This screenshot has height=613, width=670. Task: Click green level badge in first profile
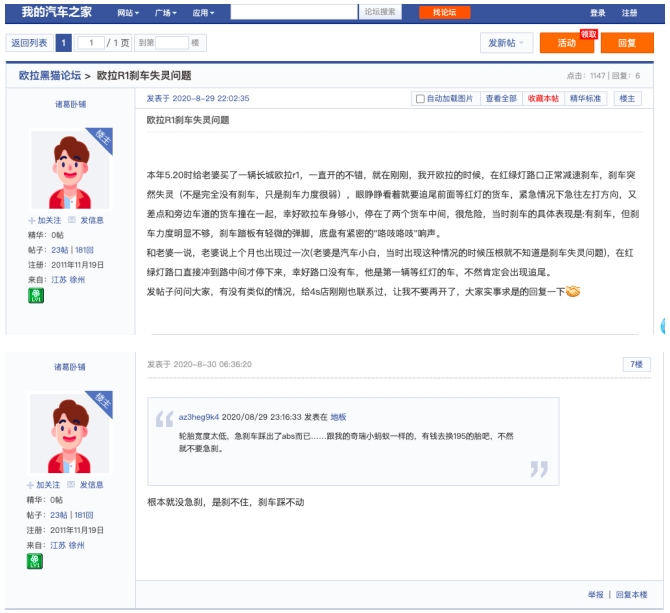pyautogui.click(x=36, y=296)
